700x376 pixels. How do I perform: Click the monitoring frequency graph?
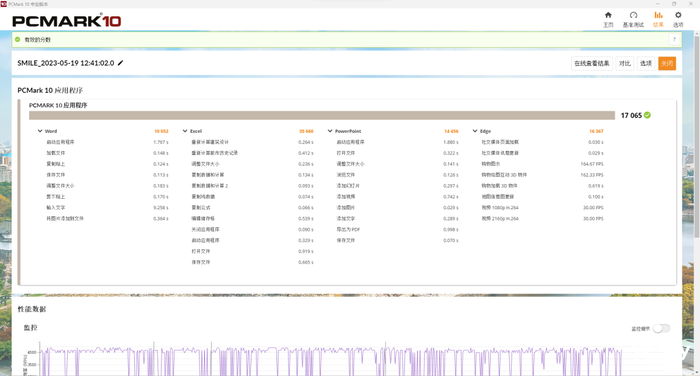coord(330,359)
